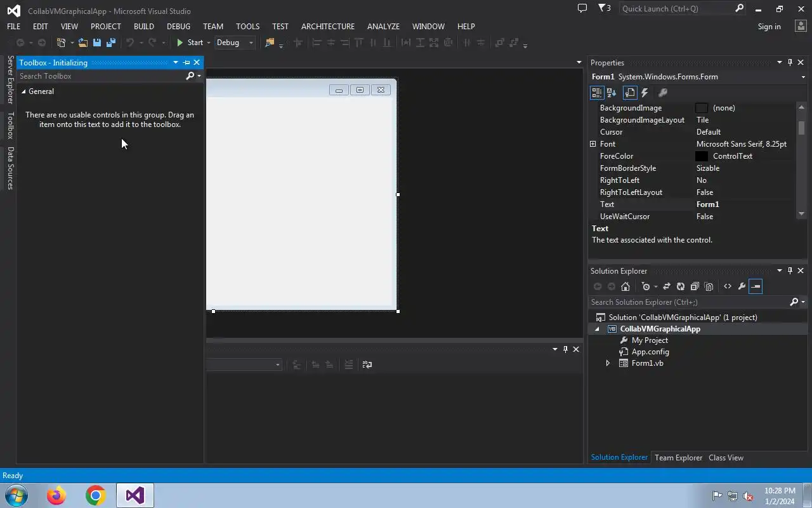Expand the Form1.vb tree node
Screen dimensions: 812x508
pos(608,363)
